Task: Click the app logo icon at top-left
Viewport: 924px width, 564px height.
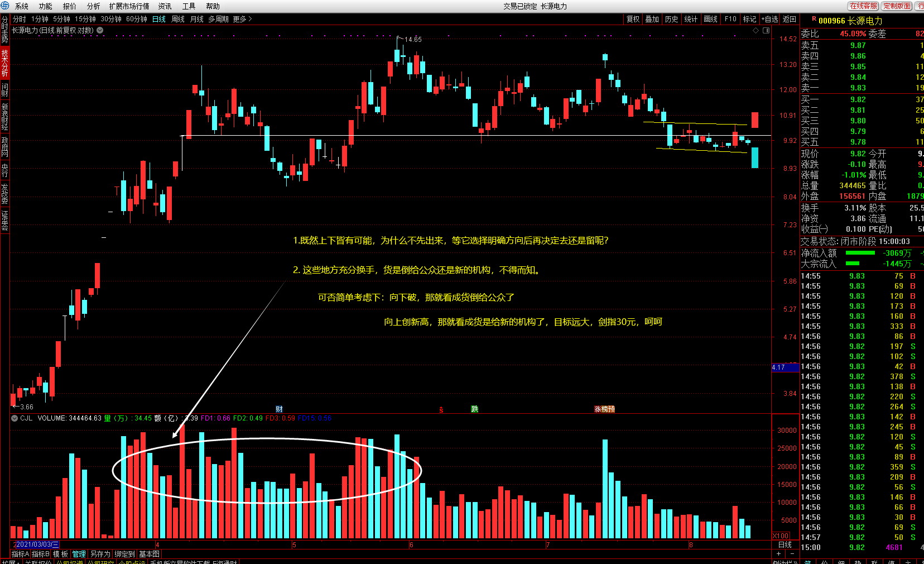Action: [x=5, y=6]
